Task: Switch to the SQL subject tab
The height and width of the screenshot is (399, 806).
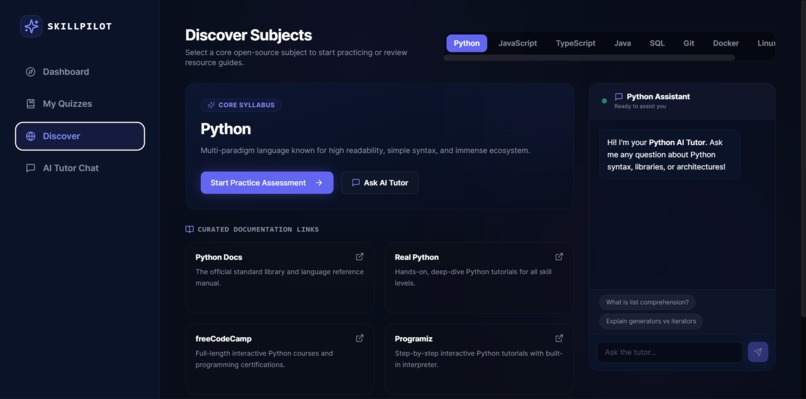Action: point(657,43)
